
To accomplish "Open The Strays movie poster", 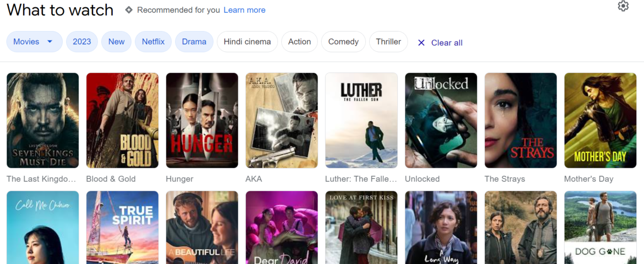I will click(521, 120).
